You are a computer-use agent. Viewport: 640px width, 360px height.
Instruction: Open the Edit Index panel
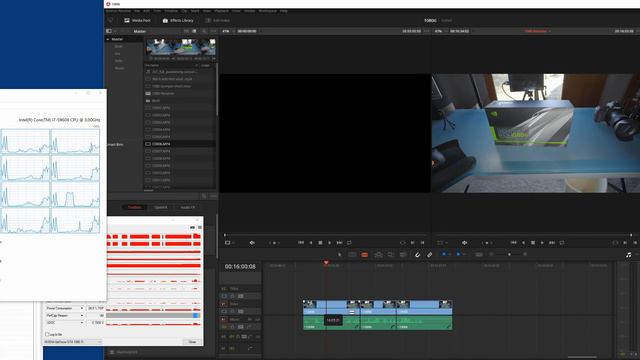[x=218, y=20]
